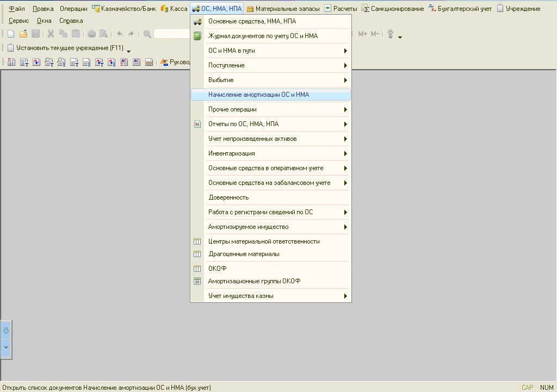Click the plain document icon with T
The height and width of the screenshot is (392, 557).
click(74, 62)
